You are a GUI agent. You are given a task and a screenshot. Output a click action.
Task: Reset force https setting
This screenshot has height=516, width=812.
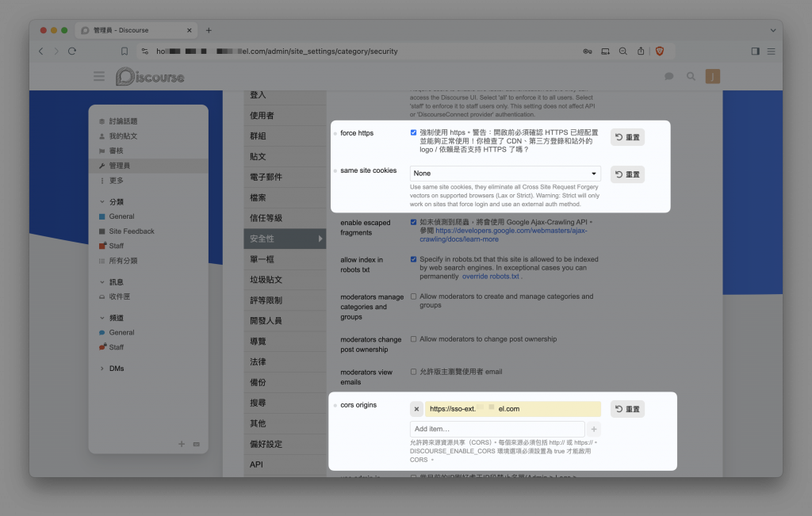point(627,137)
